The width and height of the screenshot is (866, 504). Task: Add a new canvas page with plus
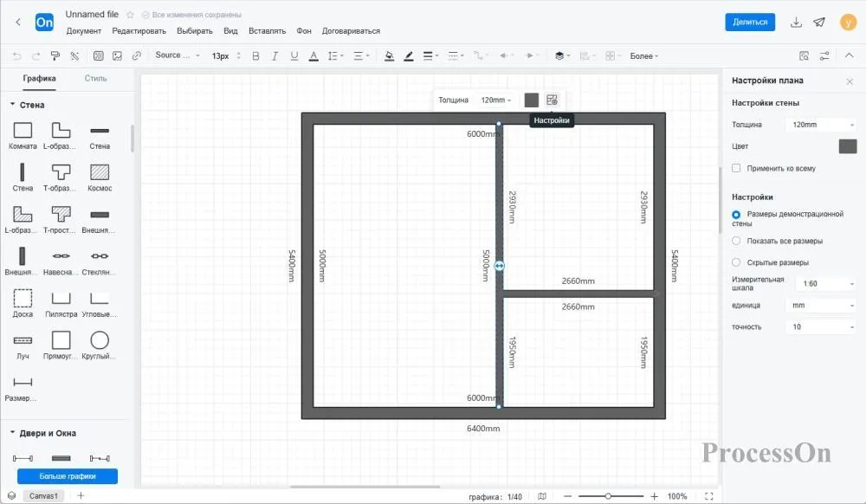(x=81, y=495)
